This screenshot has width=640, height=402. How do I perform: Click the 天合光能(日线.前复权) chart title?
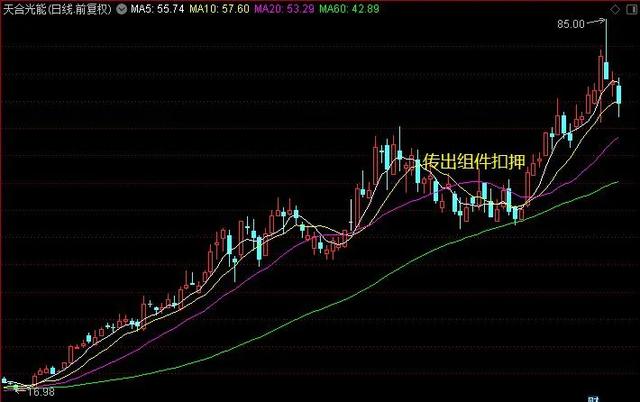point(57,9)
